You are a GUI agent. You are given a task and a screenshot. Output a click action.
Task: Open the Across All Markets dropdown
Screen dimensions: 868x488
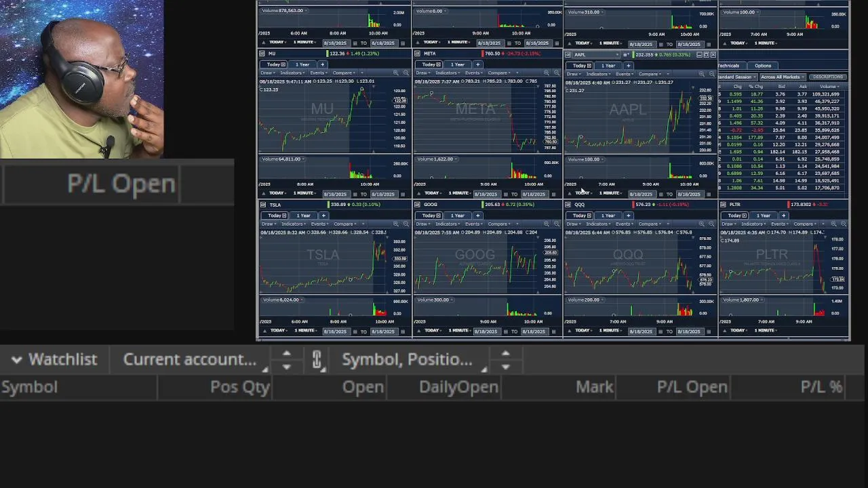click(783, 77)
